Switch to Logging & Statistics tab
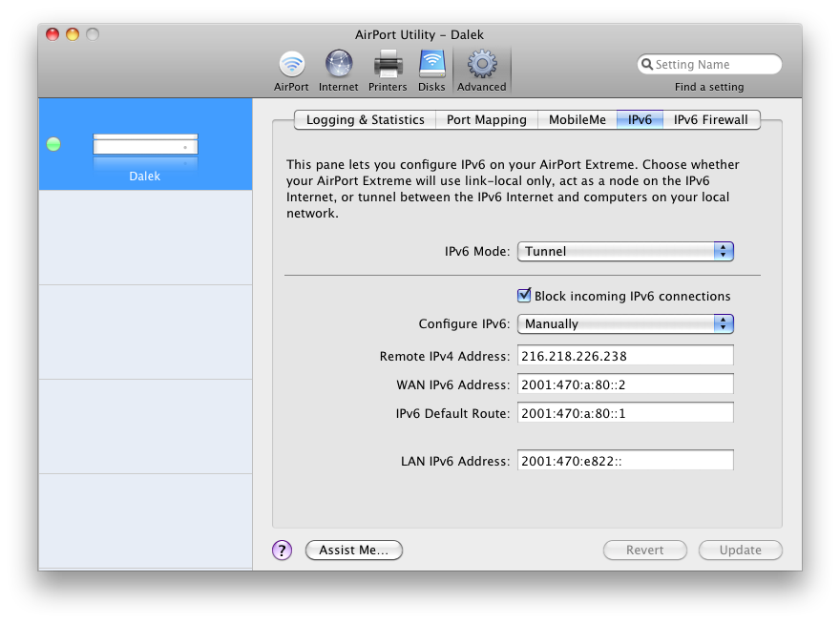 click(x=366, y=120)
